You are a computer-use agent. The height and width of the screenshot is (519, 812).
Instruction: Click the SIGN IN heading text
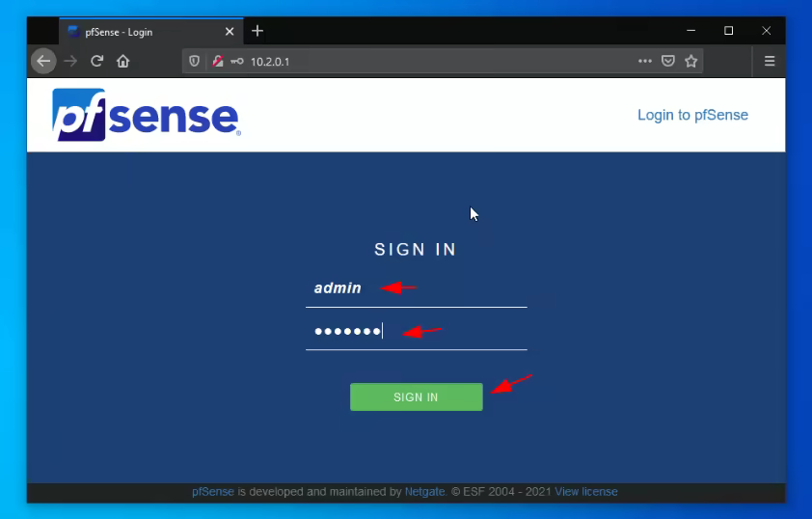[416, 250]
